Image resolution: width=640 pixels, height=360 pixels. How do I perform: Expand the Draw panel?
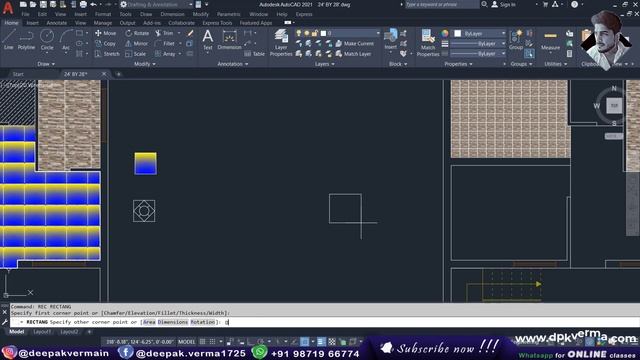pyautogui.click(x=46, y=64)
